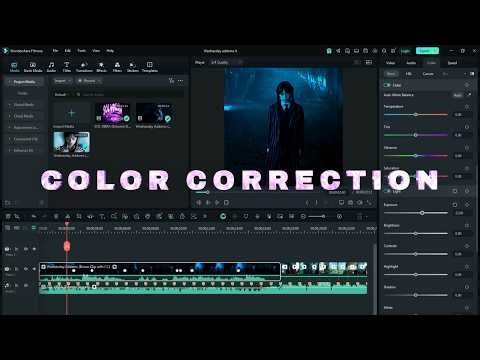Click the filter icon in media panel
The height and width of the screenshot is (360, 480).
pyautogui.click(x=171, y=81)
